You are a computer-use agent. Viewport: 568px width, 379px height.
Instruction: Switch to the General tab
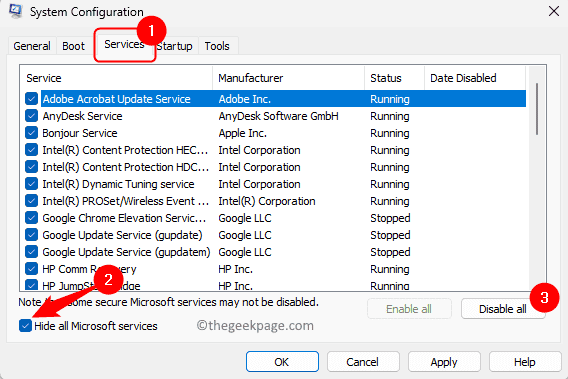click(32, 46)
